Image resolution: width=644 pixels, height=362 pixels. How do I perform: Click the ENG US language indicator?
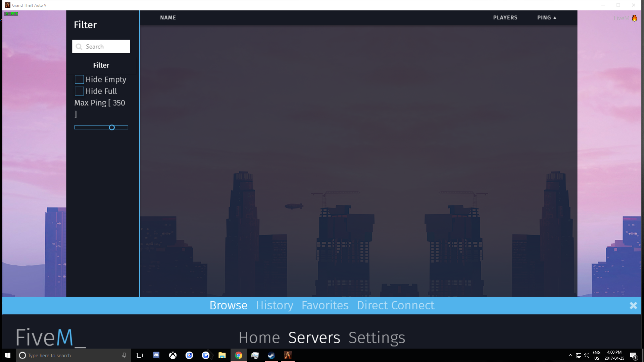(596, 355)
